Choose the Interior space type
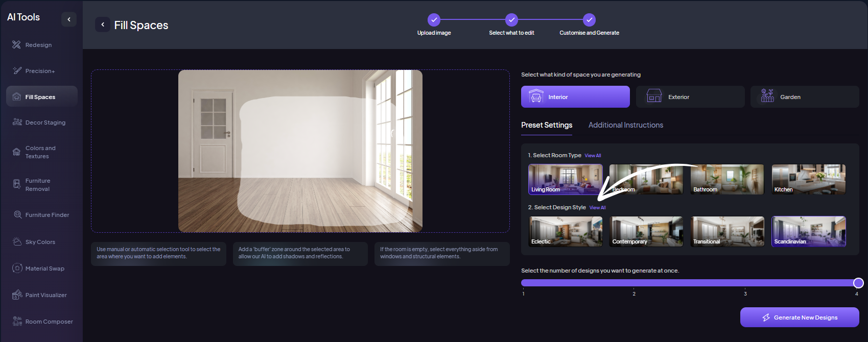Screen dimensions: 868x342 (x=575, y=97)
